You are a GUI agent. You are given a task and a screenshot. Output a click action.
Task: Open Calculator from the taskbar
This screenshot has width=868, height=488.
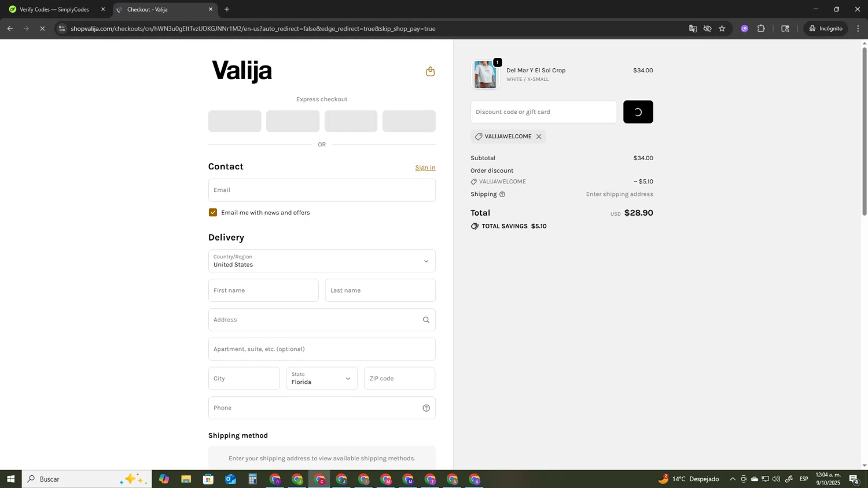click(x=253, y=479)
